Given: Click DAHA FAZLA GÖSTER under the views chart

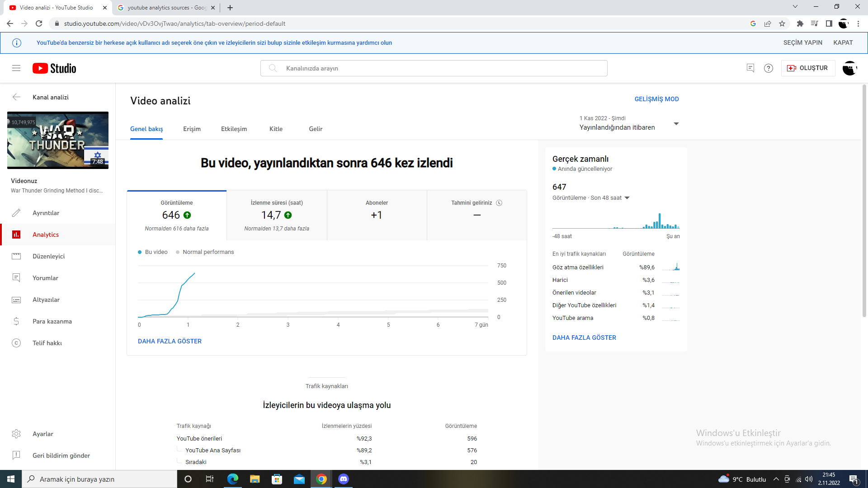Looking at the screenshot, I should [x=170, y=341].
